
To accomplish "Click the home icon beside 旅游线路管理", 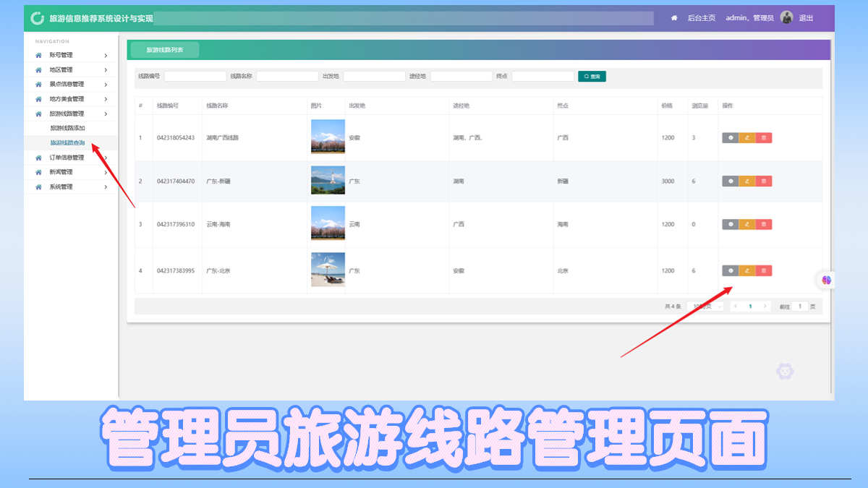I will [x=38, y=114].
